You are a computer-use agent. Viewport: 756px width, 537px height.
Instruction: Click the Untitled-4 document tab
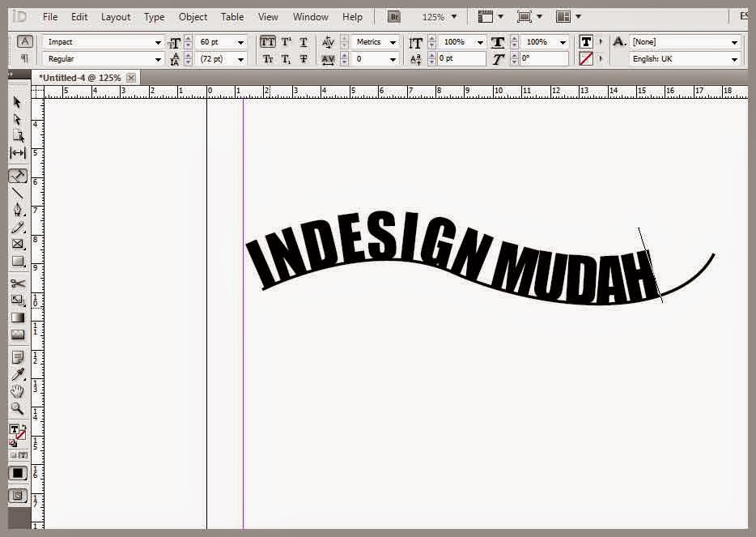click(x=81, y=77)
